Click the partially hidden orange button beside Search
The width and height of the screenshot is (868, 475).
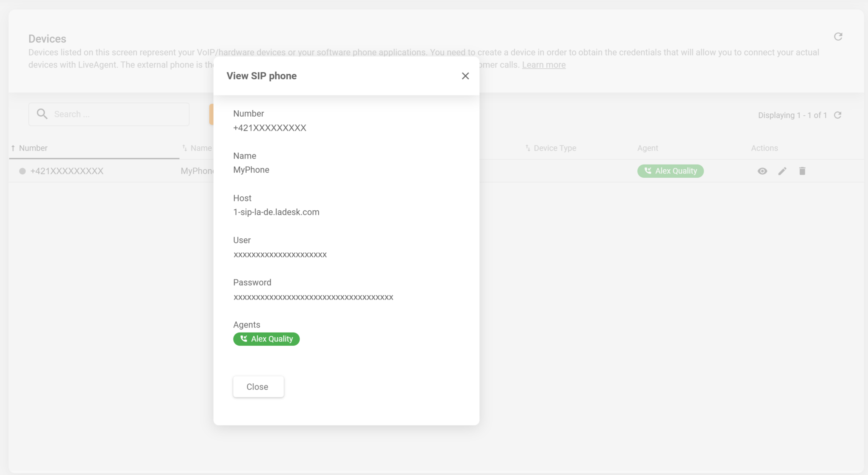point(211,115)
